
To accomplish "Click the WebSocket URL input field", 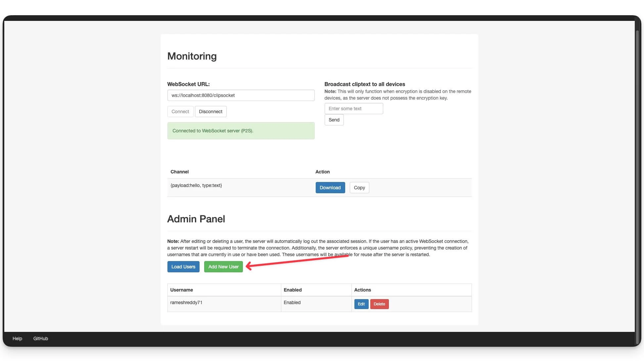I will click(x=241, y=95).
